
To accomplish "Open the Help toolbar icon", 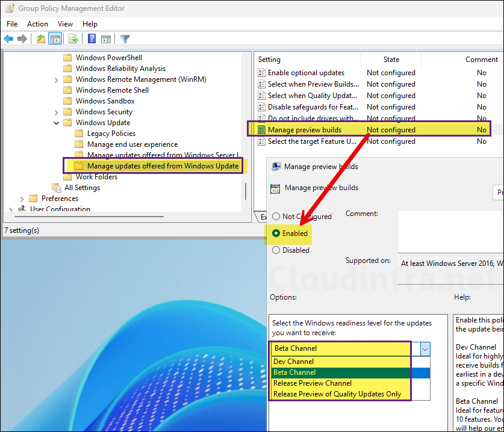I will point(92,39).
